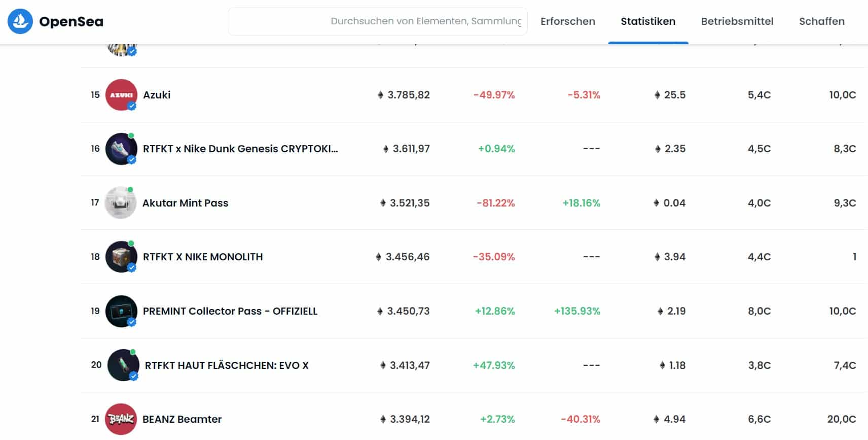Open PREMINT Collector Pass - OFFIZIELL link
Screen dimensions: 868x440
tap(230, 311)
